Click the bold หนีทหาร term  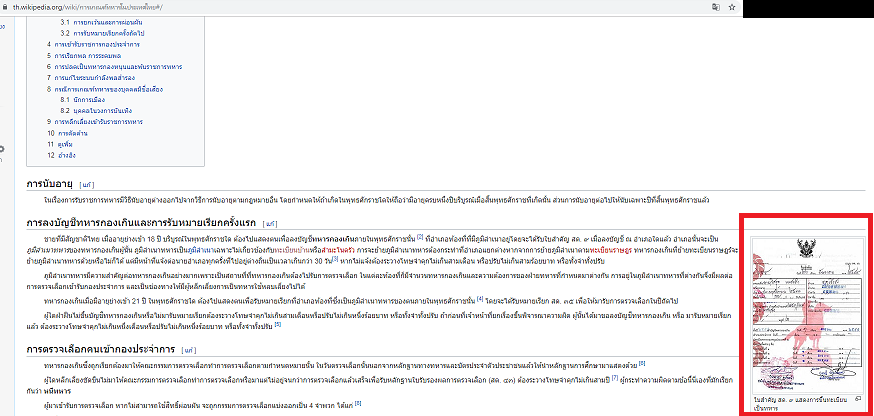pos(59,389)
